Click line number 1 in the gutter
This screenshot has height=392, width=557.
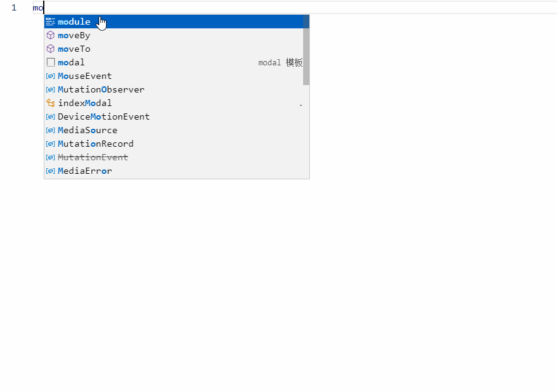coord(14,7)
